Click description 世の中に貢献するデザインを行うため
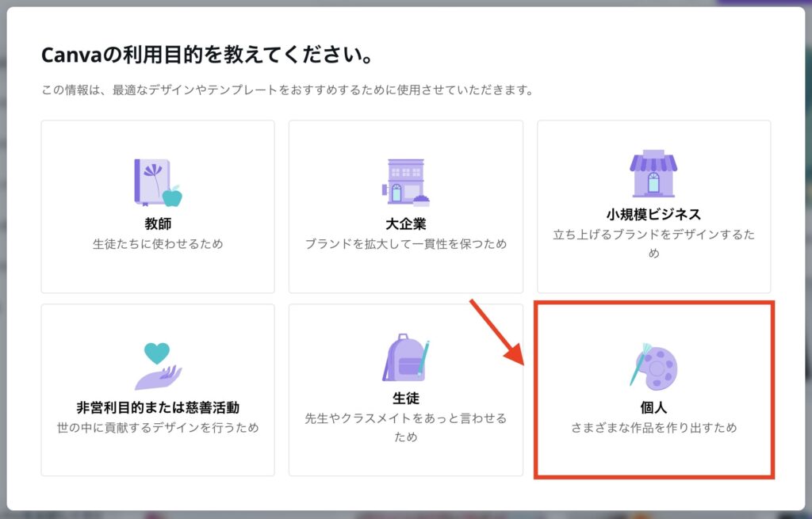The image size is (812, 519). [158, 427]
